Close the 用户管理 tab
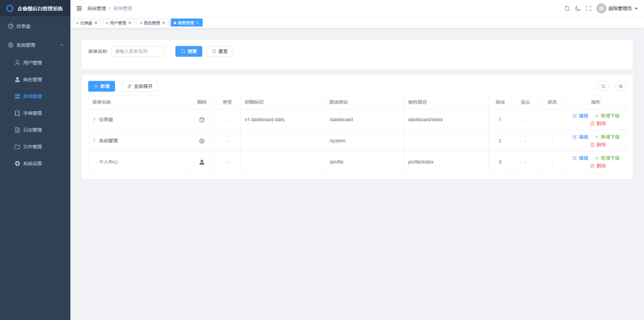 [x=130, y=23]
